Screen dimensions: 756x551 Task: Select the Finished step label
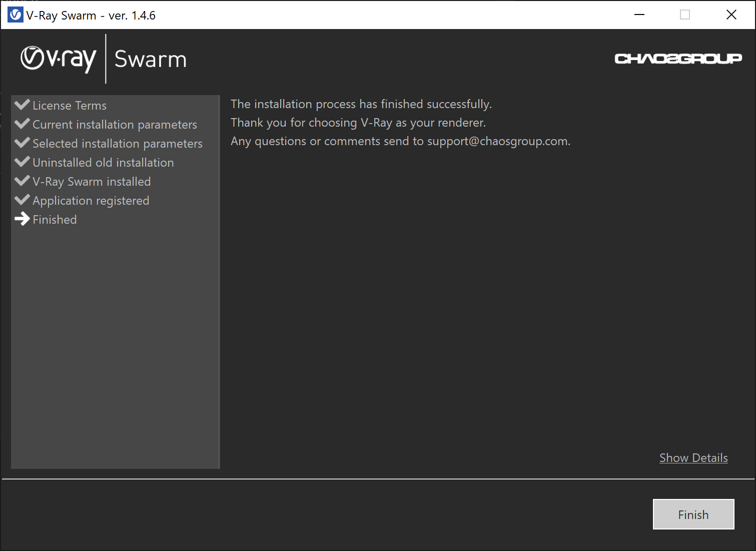(55, 220)
